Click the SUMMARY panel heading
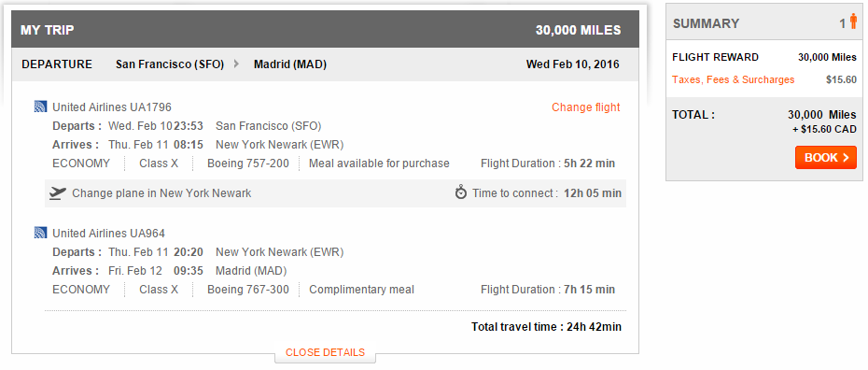Screen dimensions: 868x370 click(706, 23)
